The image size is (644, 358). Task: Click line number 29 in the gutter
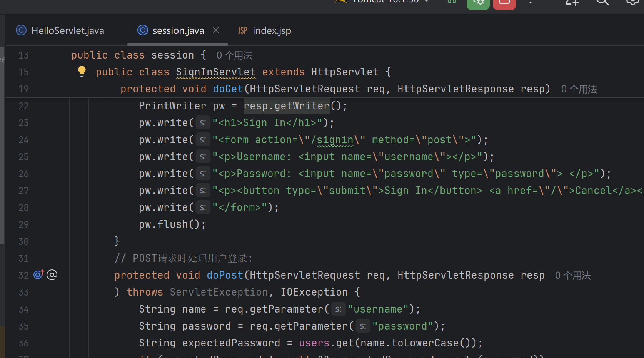pos(23,224)
